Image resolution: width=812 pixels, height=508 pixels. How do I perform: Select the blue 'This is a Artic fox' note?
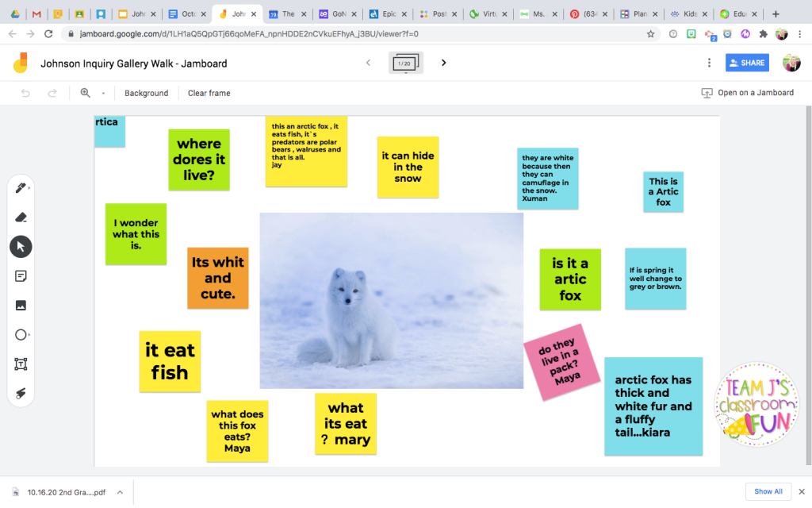point(664,192)
